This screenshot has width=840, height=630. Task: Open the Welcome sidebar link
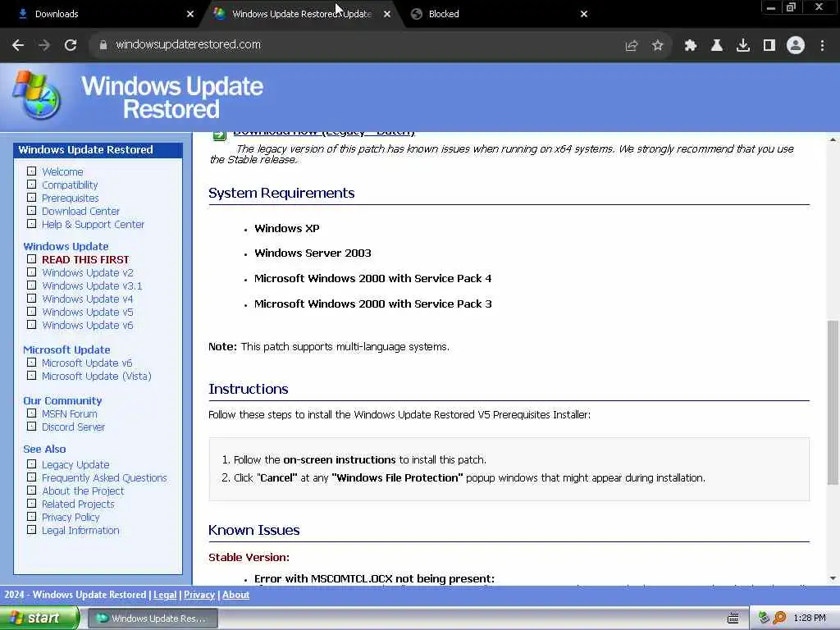(x=62, y=172)
